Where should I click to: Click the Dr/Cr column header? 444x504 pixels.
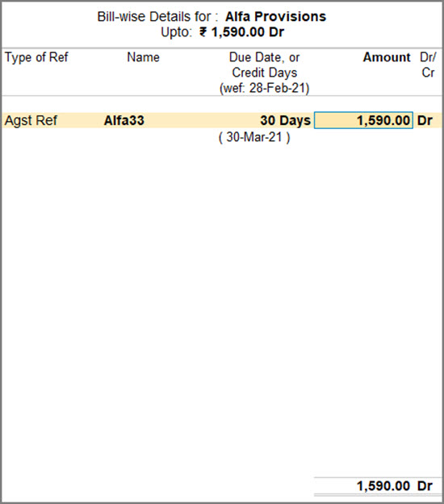pyautogui.click(x=428, y=65)
